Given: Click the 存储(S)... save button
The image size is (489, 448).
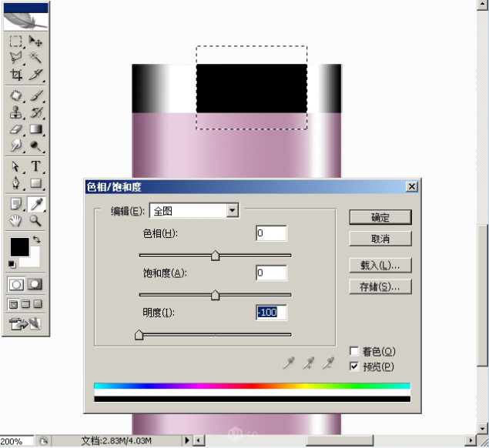Looking at the screenshot, I should coord(380,287).
